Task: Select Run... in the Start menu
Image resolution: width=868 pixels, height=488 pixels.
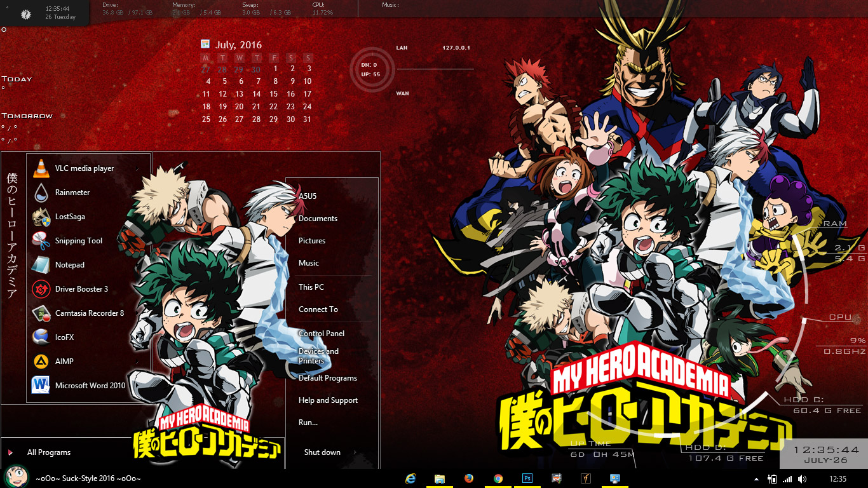Action: tap(308, 423)
